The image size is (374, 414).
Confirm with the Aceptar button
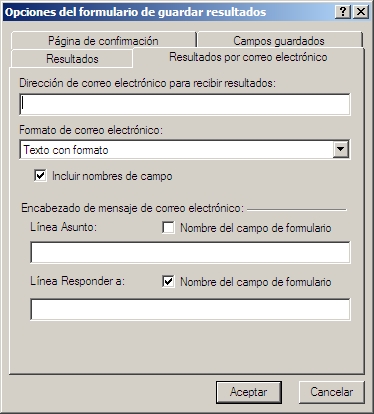coord(249,392)
